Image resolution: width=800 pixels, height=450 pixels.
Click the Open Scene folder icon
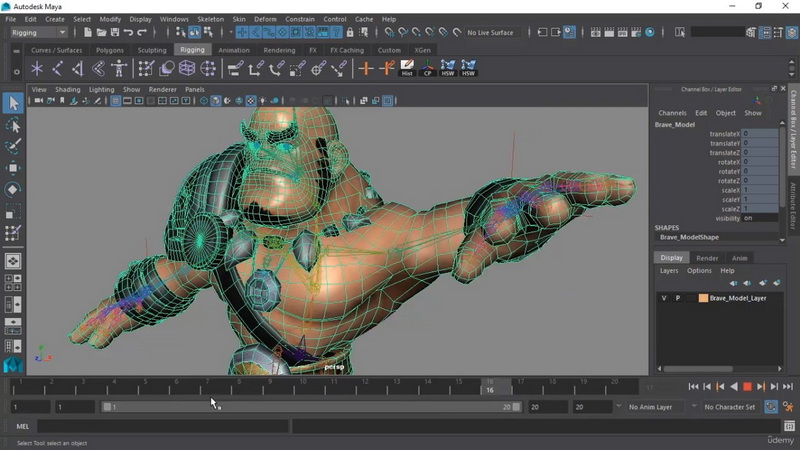click(101, 32)
